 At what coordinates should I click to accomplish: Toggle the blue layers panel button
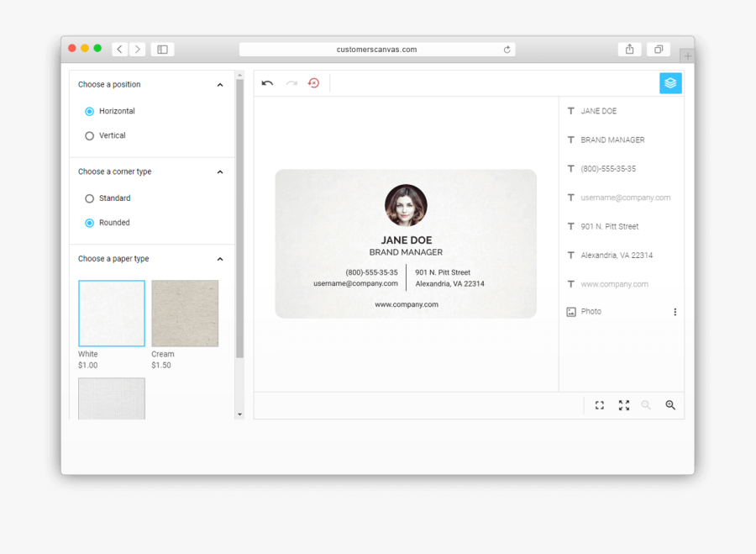670,83
